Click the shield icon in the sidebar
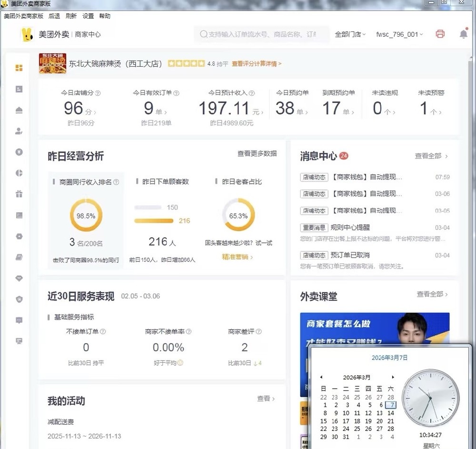Viewport: 476px width, 449px height. tap(18, 299)
